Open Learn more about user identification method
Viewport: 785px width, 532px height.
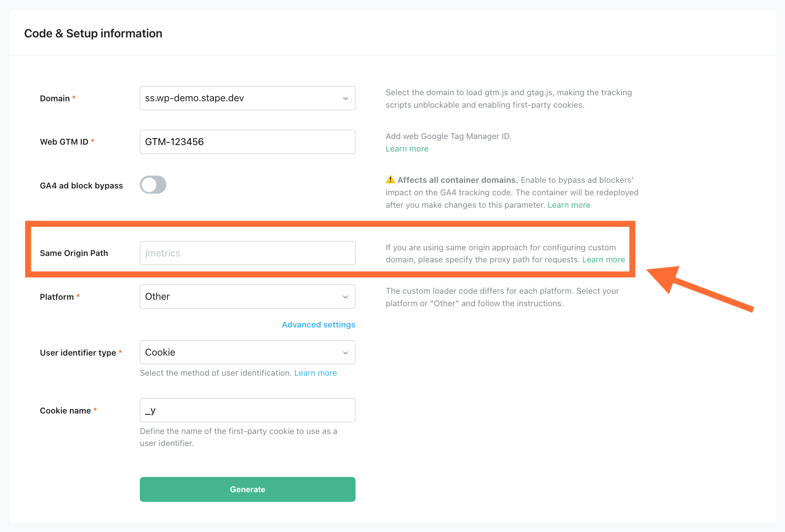(x=315, y=373)
